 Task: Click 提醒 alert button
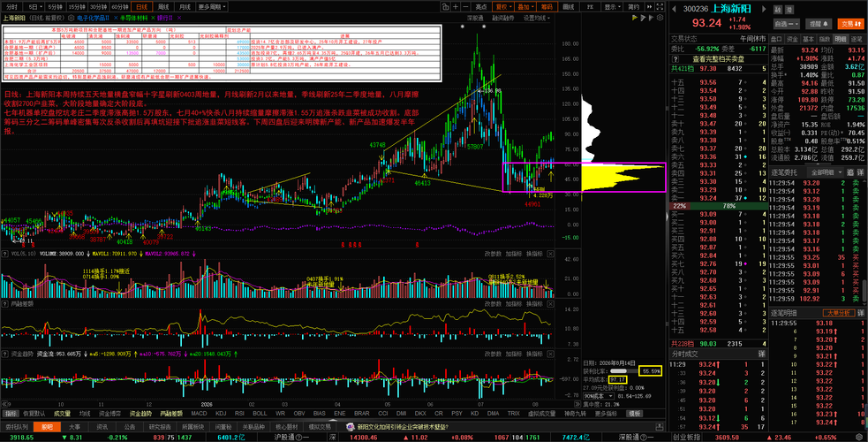click(x=819, y=24)
